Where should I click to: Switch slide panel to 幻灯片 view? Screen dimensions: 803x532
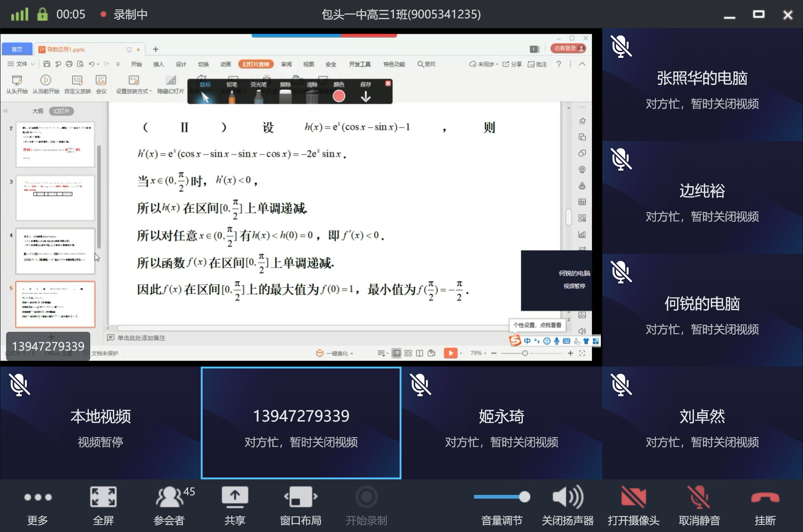[62, 111]
